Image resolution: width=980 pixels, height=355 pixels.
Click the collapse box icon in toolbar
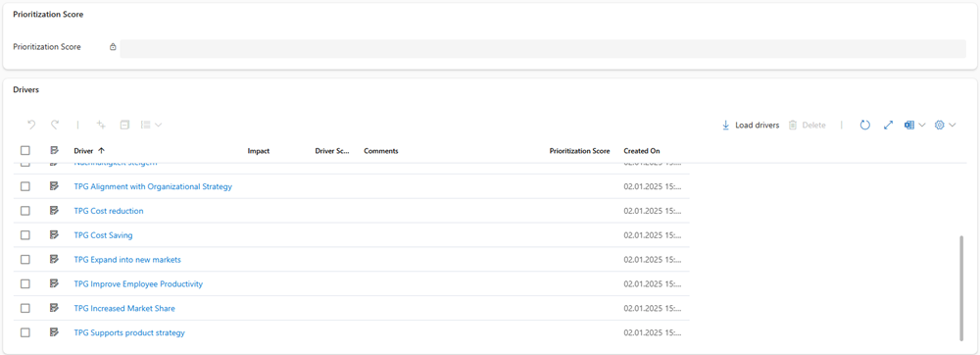pos(124,125)
